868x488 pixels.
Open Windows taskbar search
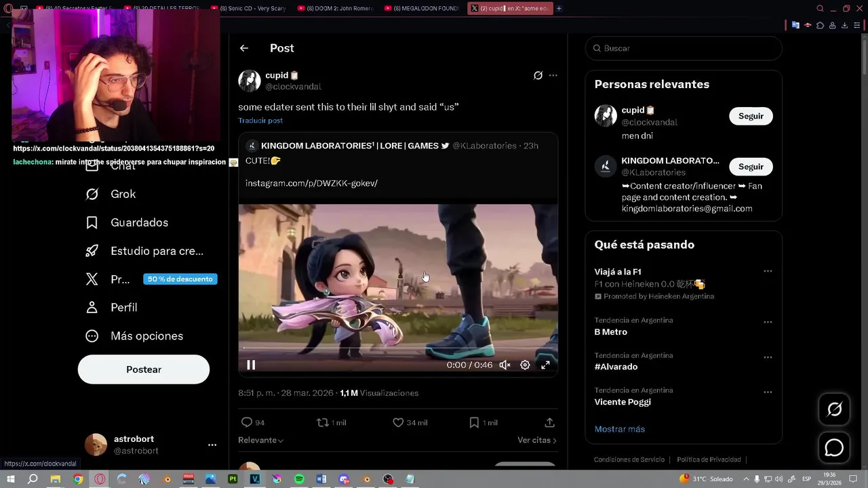point(33,479)
